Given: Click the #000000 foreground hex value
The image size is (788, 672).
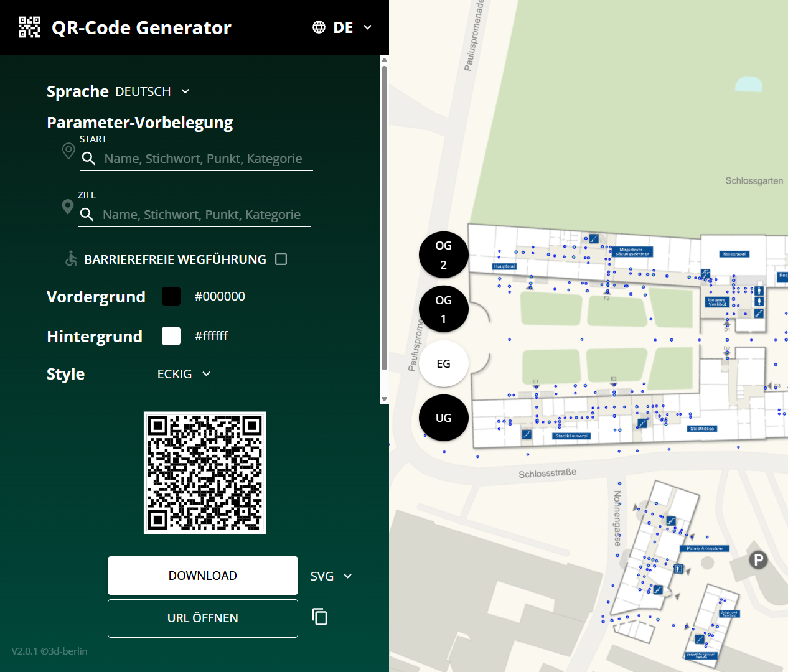Looking at the screenshot, I should [x=220, y=296].
